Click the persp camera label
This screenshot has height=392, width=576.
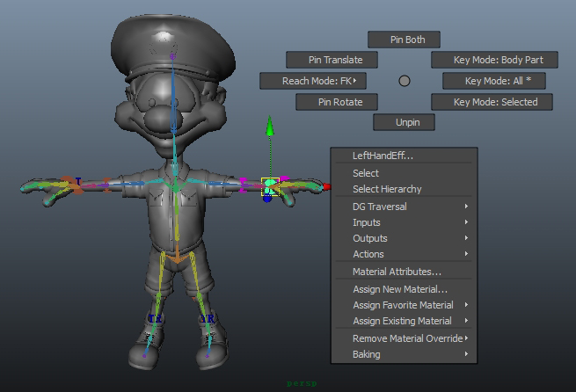[302, 383]
